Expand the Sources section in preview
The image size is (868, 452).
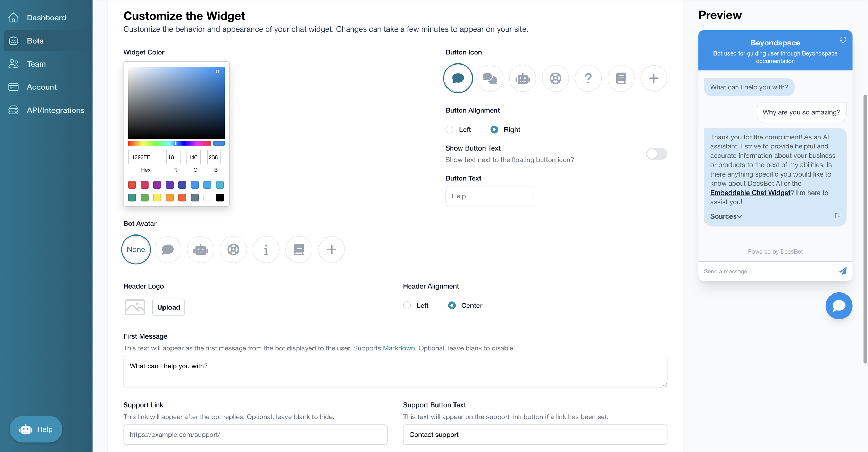(726, 216)
